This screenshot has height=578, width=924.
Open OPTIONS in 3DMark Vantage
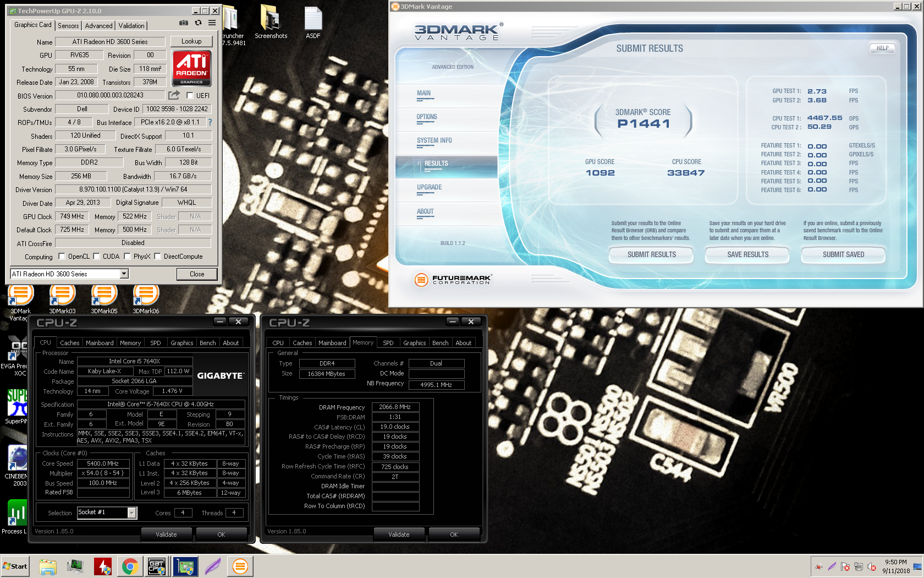point(427,117)
